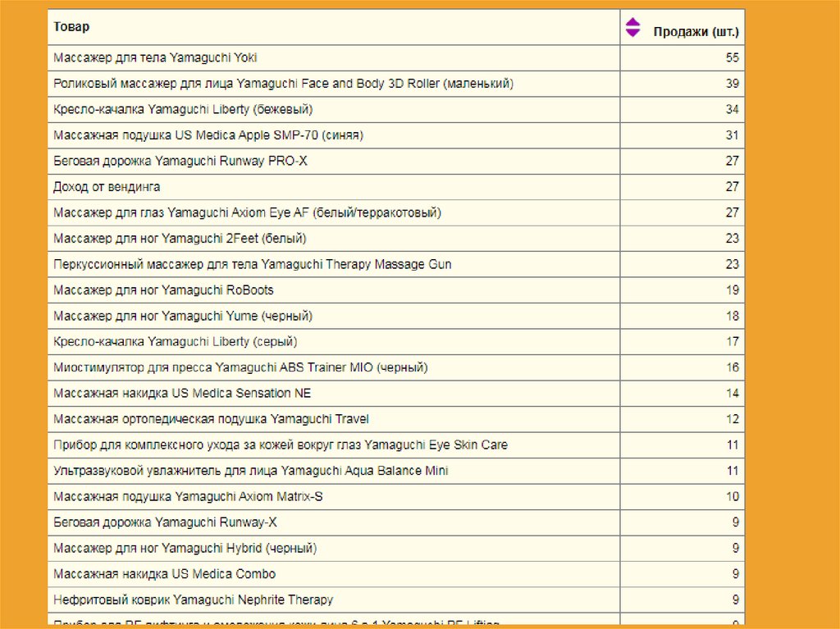Select Массажная подушка US Medica Apple SMP-70
The width and height of the screenshot is (840, 629).
click(208, 135)
